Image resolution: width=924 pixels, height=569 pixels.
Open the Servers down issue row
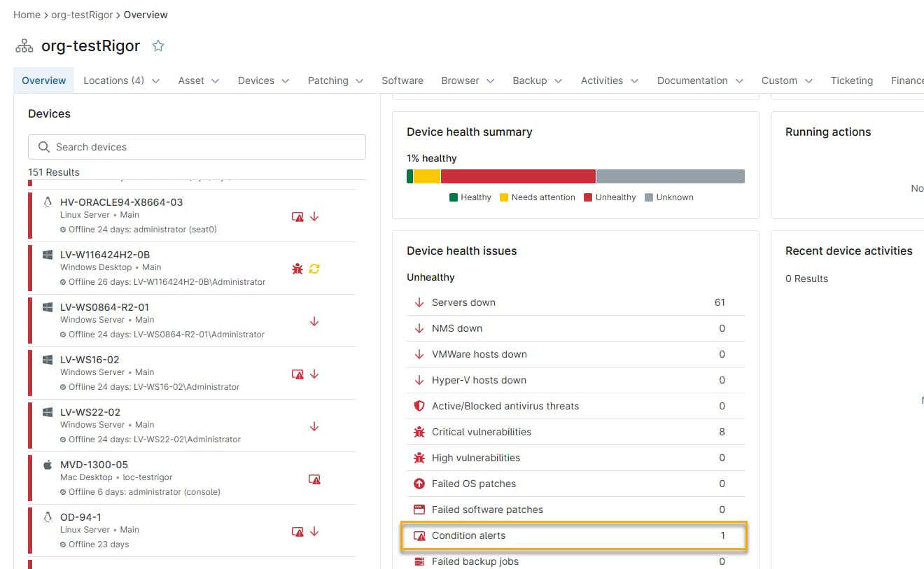574,302
